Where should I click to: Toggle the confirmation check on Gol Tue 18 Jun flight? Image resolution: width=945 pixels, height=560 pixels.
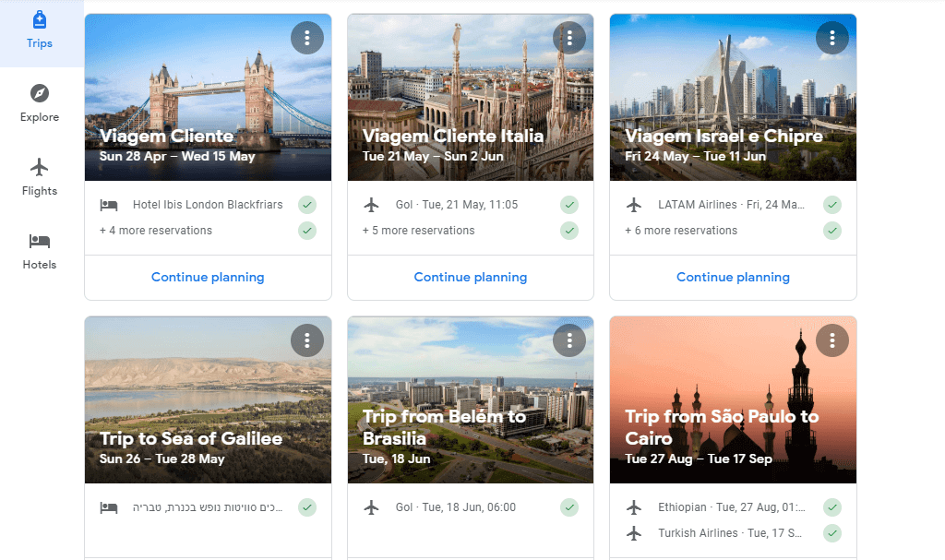click(x=569, y=506)
